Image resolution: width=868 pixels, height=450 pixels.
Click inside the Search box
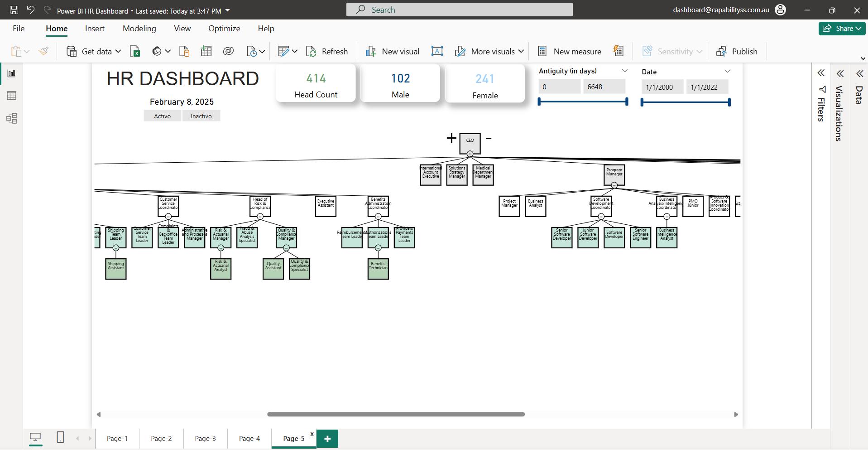click(x=459, y=9)
